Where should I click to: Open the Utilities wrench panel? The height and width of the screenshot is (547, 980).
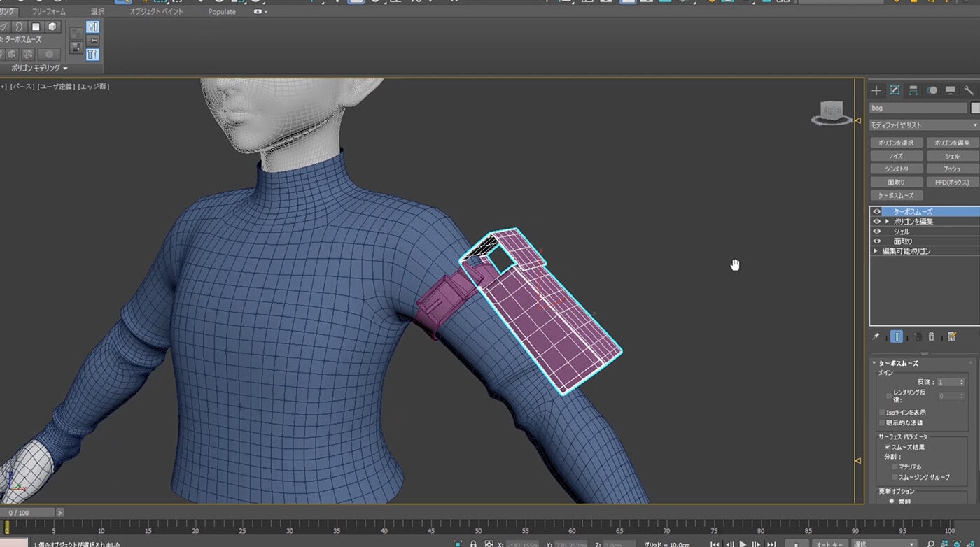point(969,91)
